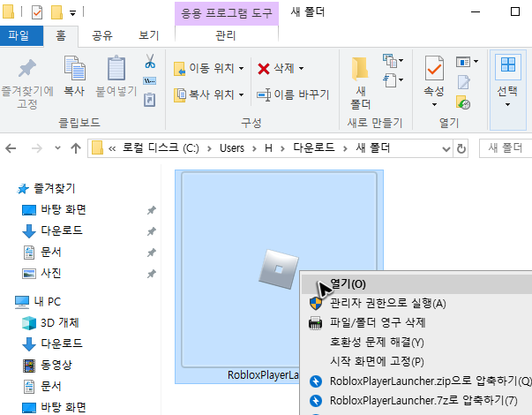The image size is (532, 415).
Task: Click the Cut scissors icon
Action: [x=150, y=61]
